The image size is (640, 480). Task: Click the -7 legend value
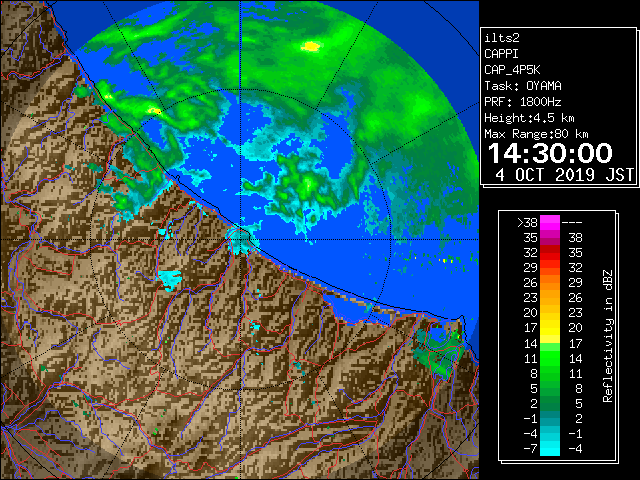point(530,449)
